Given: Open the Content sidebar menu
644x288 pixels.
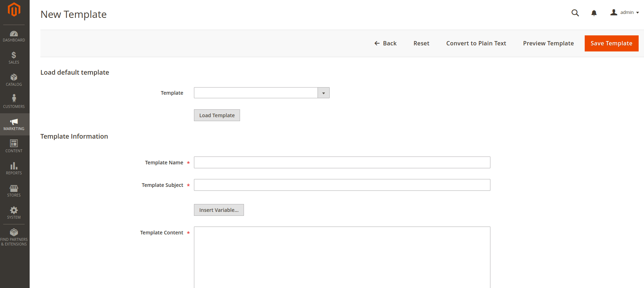Looking at the screenshot, I should pos(14,147).
